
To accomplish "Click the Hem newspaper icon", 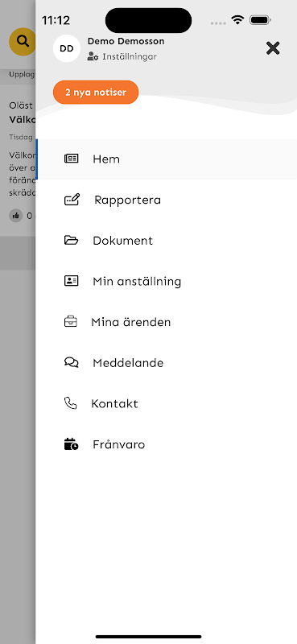I will pos(71,159).
